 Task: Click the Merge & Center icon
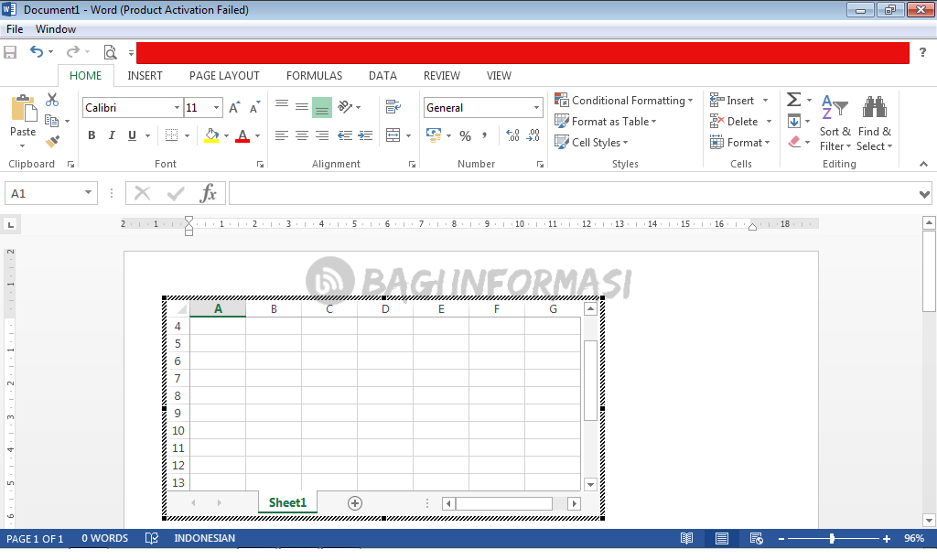(x=393, y=135)
